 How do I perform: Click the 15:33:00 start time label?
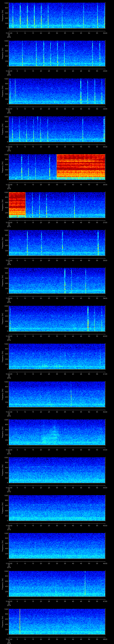point(9,109)
